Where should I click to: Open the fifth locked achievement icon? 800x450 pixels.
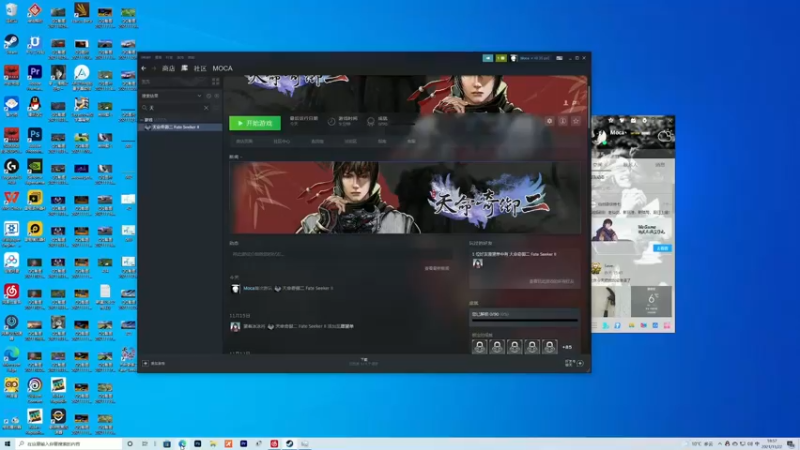pos(549,347)
